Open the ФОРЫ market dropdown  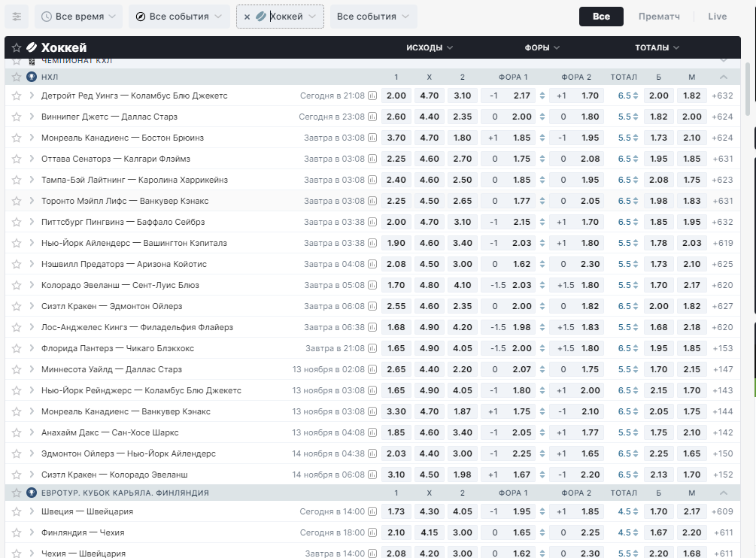click(542, 47)
